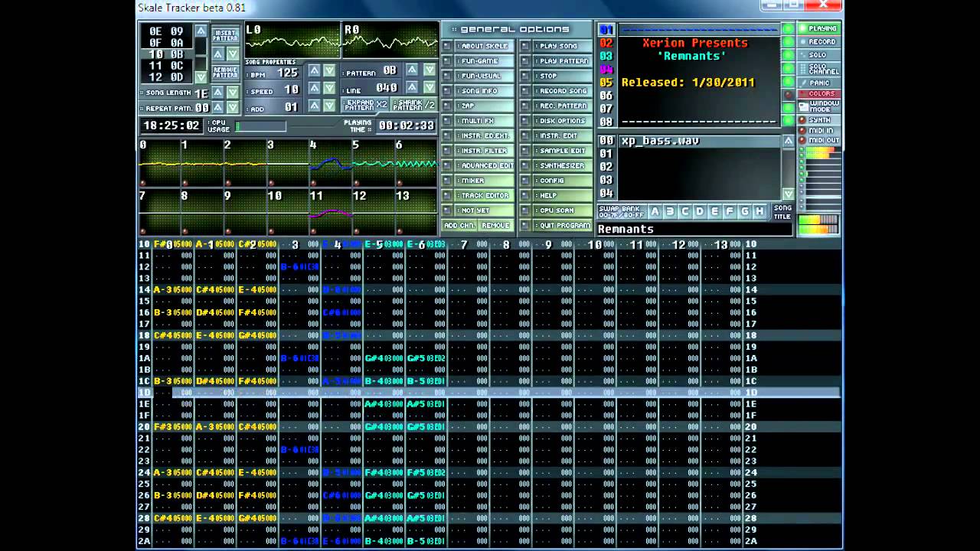Click Shrink Pattern /2

pos(414,105)
